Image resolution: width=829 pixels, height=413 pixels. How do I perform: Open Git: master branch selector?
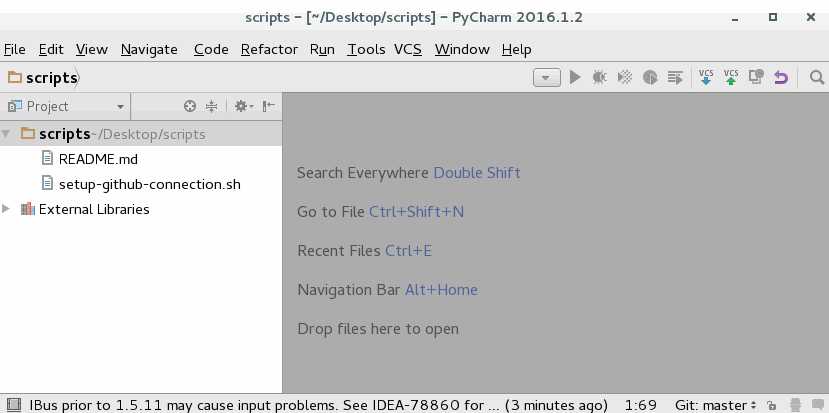[716, 406]
